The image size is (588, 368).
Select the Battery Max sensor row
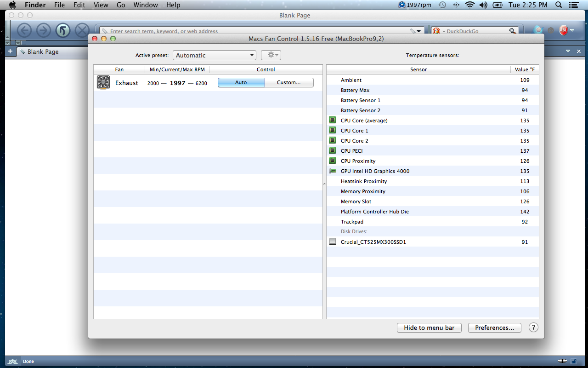(433, 90)
